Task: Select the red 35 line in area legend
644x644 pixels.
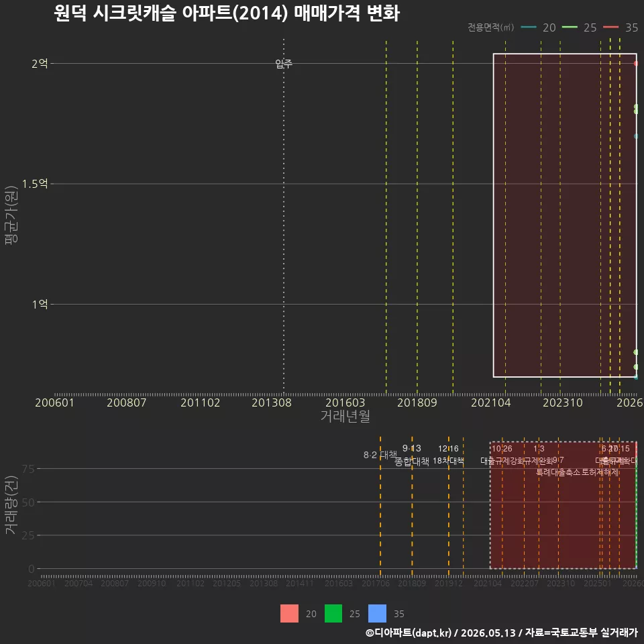Action: [x=610, y=28]
